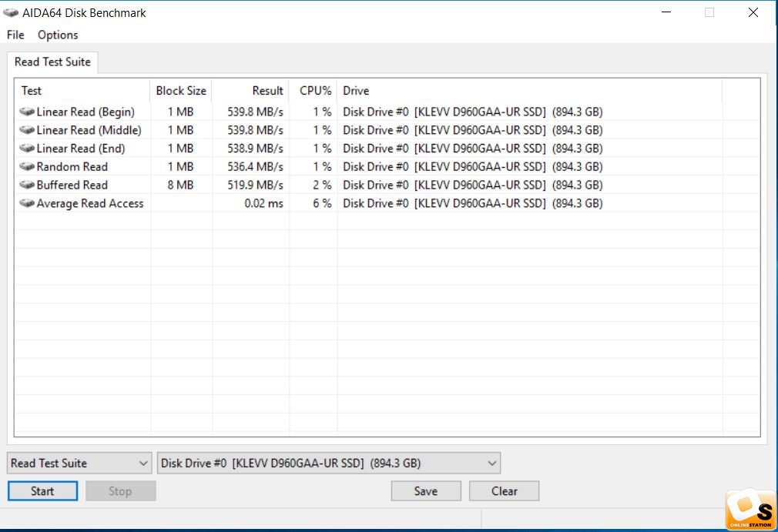Sort by the Test column header
This screenshot has width=778, height=532.
click(82, 91)
